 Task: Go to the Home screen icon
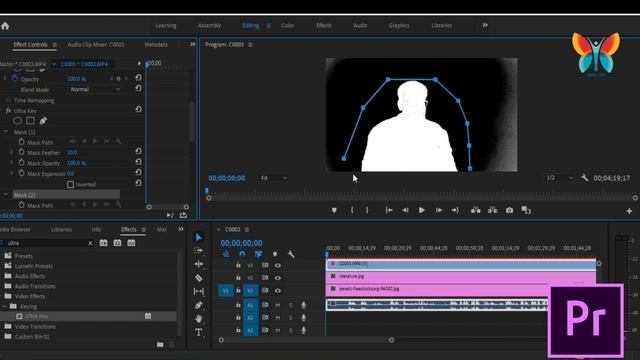tap(5, 26)
